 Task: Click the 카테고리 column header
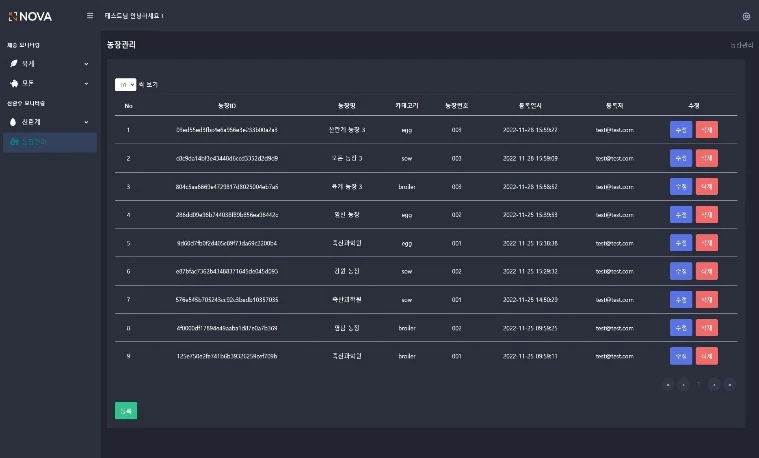407,106
